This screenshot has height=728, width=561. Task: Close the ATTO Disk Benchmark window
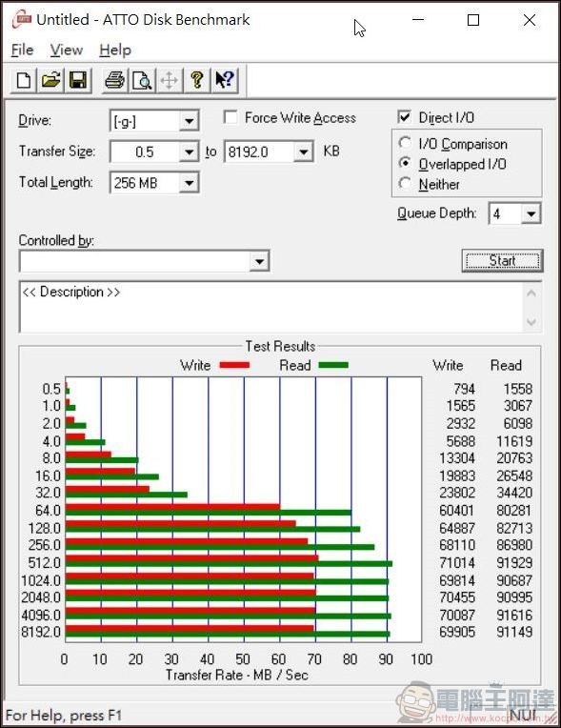tap(530, 20)
